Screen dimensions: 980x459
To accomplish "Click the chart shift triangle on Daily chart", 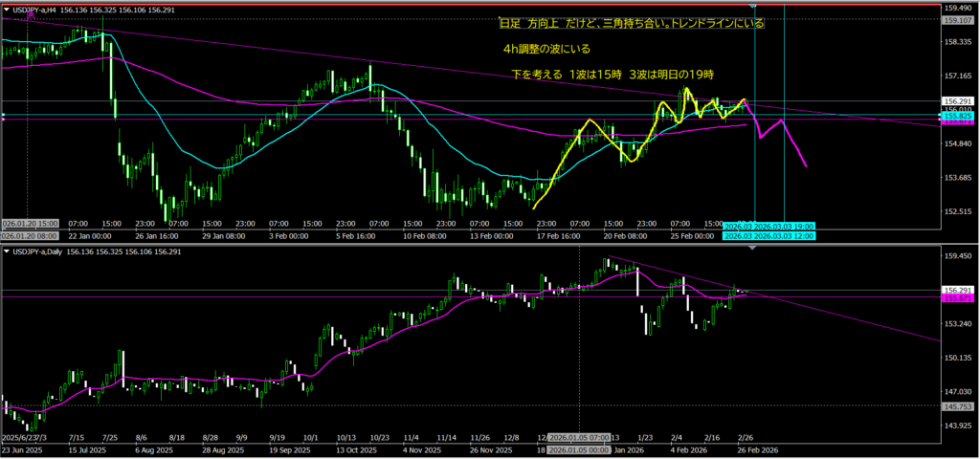I will point(751,249).
